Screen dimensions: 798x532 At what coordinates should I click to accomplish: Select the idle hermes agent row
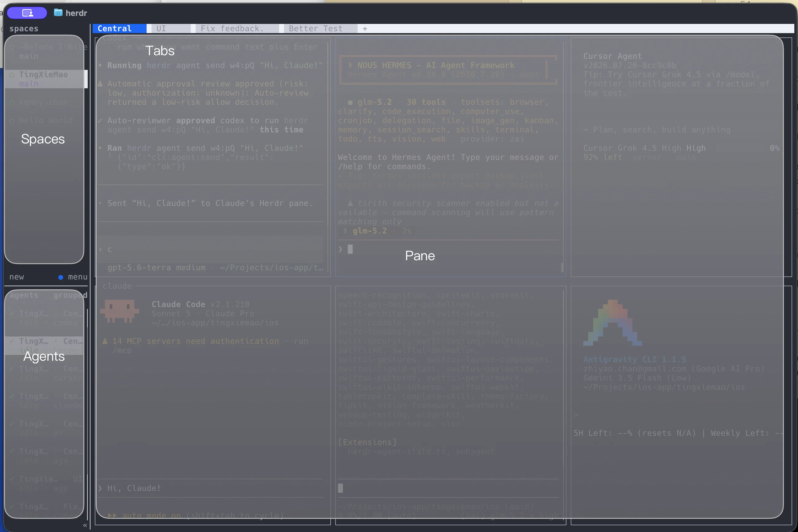click(44, 346)
